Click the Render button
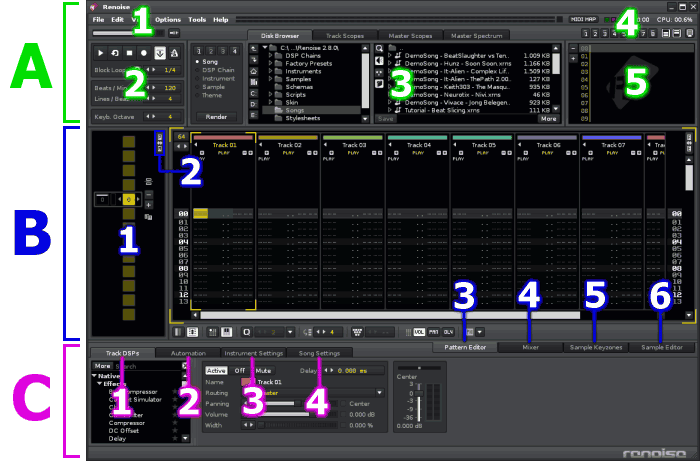Image resolution: width=700 pixels, height=461 pixels. coord(217,117)
